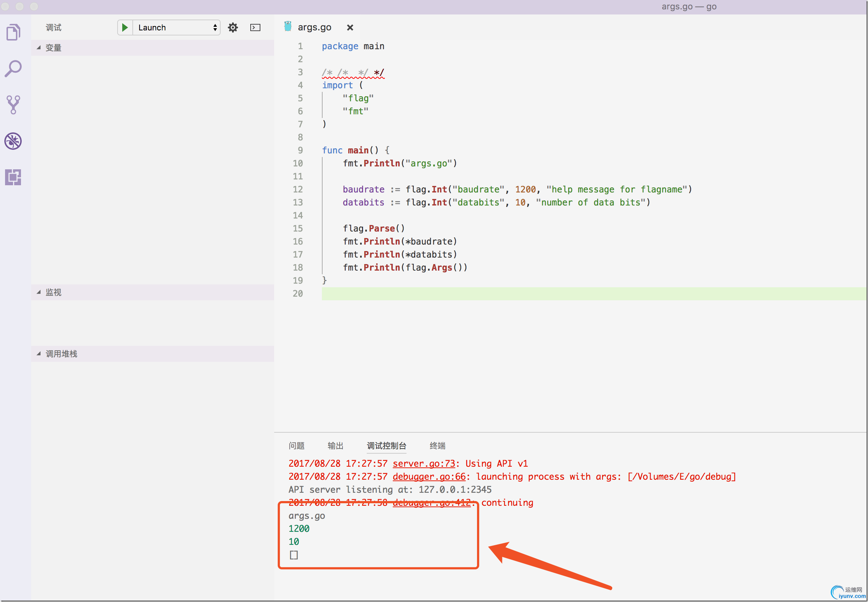This screenshot has width=868, height=602.
Task: Click the 调试 header label
Action: coord(54,27)
